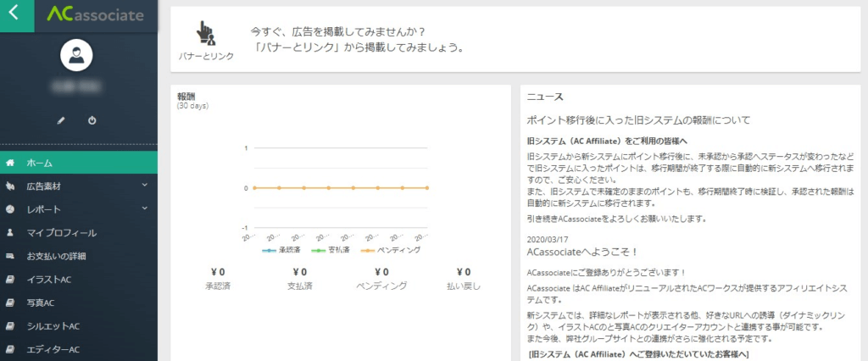Screen dimensions: 868x361
Task: Select the 払い戻し label under totals
Action: (464, 286)
